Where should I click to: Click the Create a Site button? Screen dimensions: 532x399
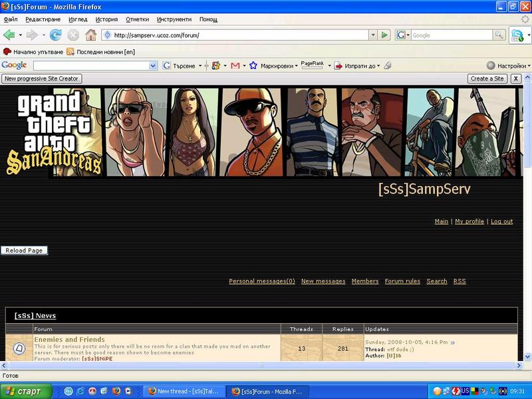coord(487,78)
